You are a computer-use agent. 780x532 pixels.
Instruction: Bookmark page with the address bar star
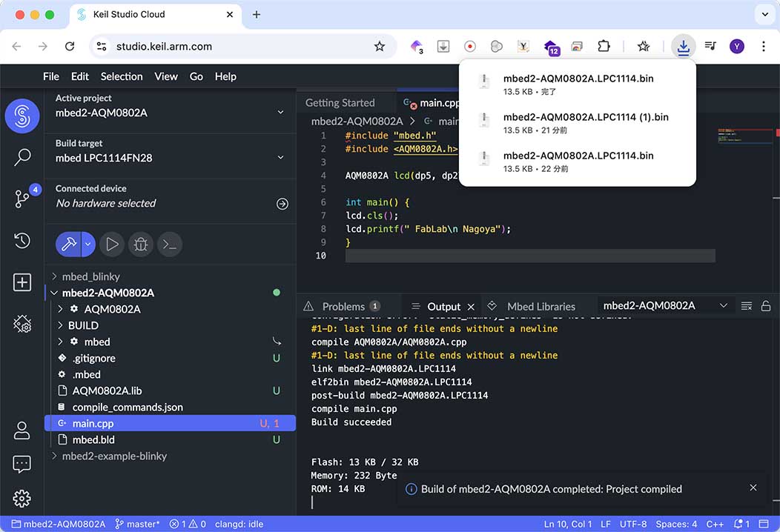(380, 47)
